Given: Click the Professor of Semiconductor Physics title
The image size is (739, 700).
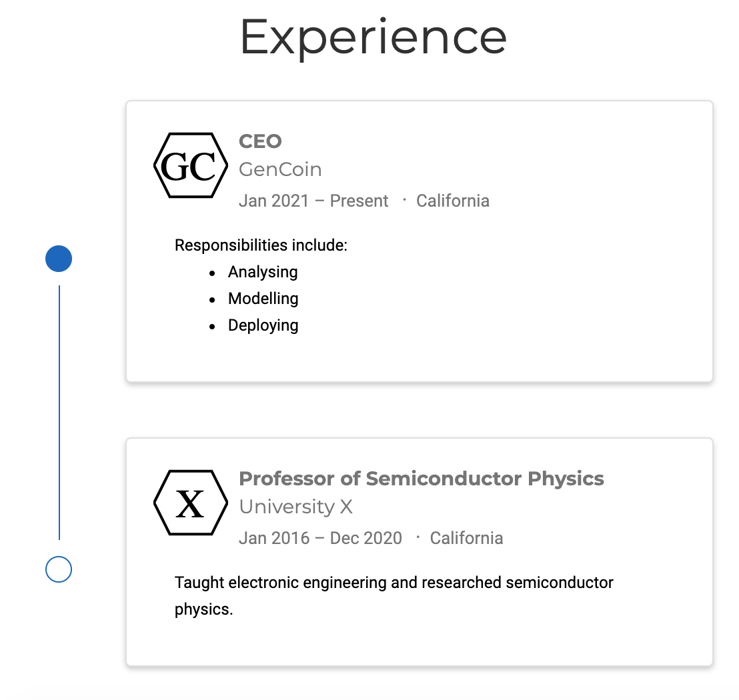Looking at the screenshot, I should click(422, 479).
